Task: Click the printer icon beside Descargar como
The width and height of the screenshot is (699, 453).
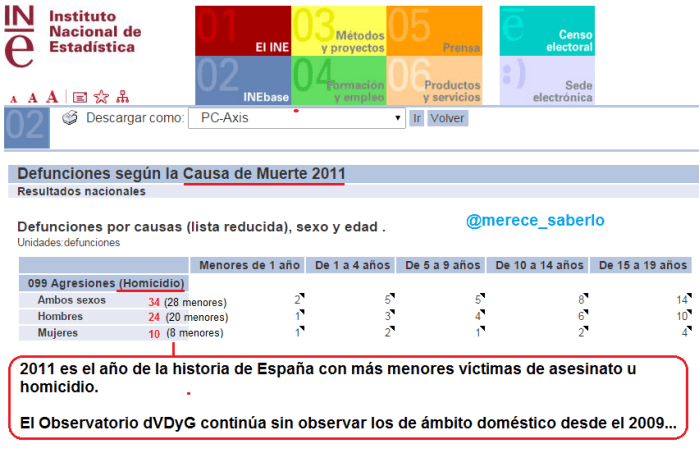Action: 70,118
